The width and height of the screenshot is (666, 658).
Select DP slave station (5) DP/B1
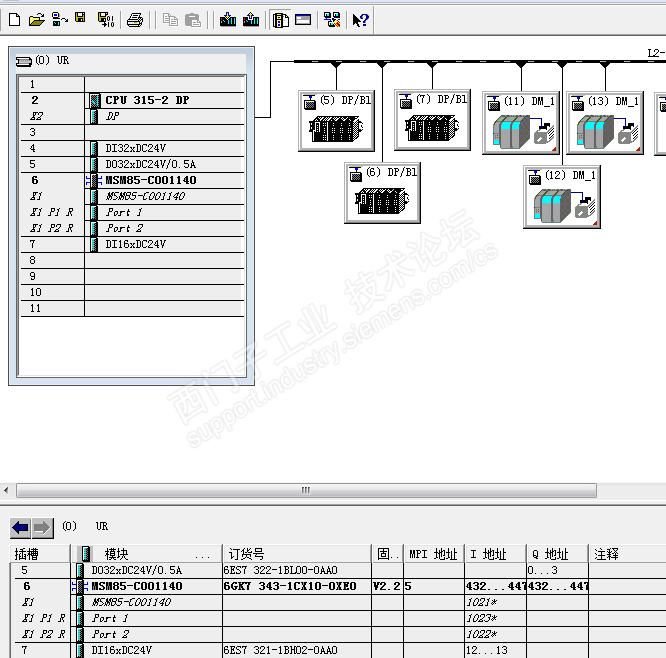(336, 121)
